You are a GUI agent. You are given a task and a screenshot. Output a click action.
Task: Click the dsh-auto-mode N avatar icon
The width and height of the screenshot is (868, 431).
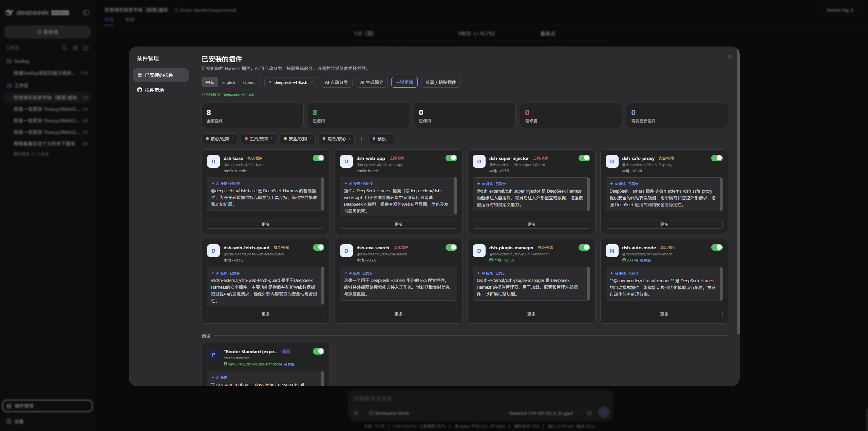point(612,251)
